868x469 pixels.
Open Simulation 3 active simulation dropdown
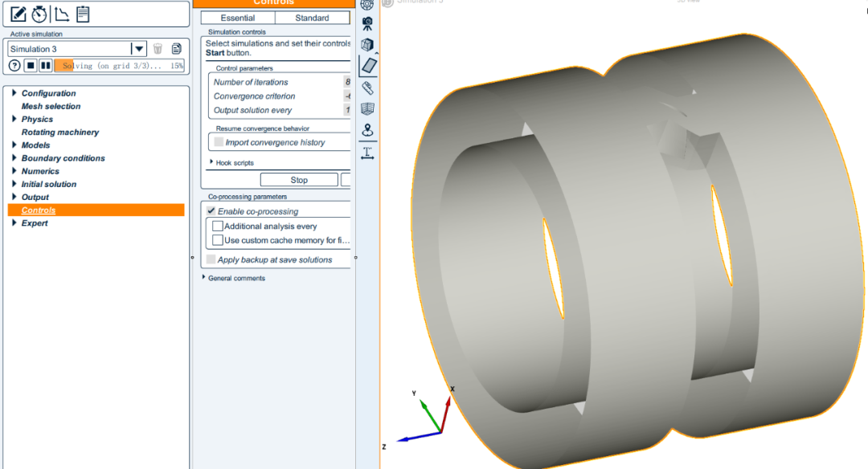[x=139, y=49]
